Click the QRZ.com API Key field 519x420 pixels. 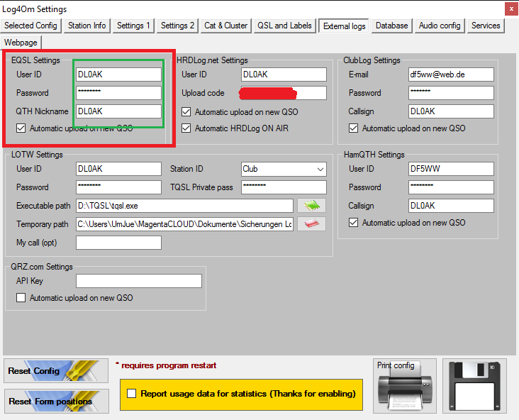pyautogui.click(x=139, y=281)
